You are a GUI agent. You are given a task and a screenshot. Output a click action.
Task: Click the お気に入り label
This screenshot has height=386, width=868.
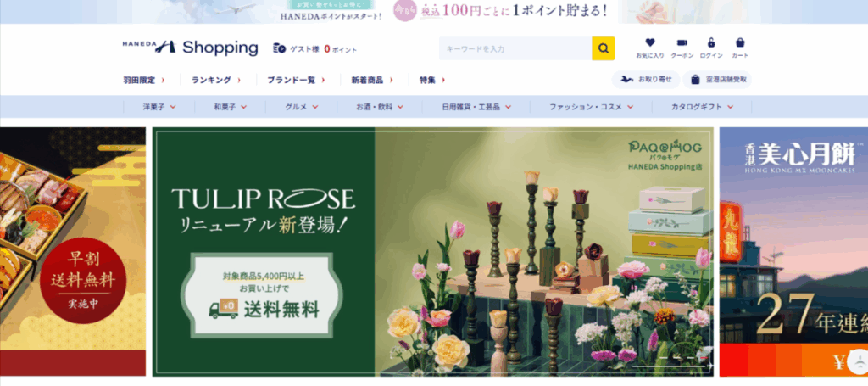(x=650, y=55)
